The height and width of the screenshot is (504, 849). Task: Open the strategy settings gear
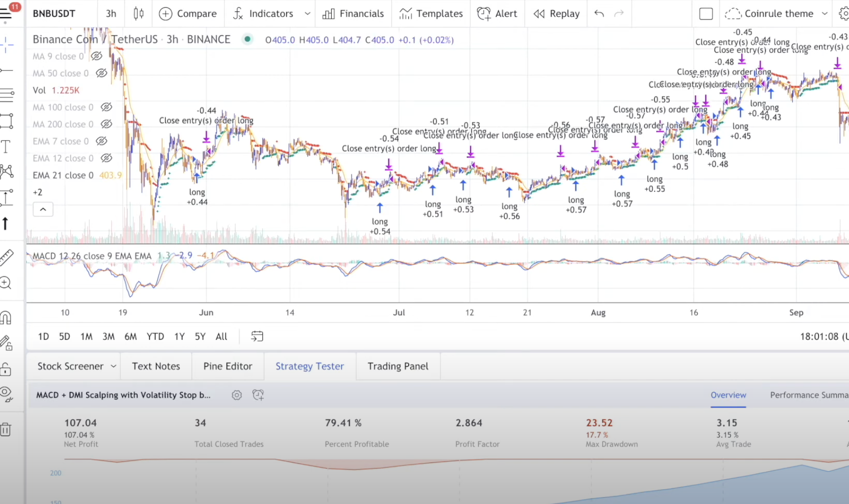(x=237, y=395)
